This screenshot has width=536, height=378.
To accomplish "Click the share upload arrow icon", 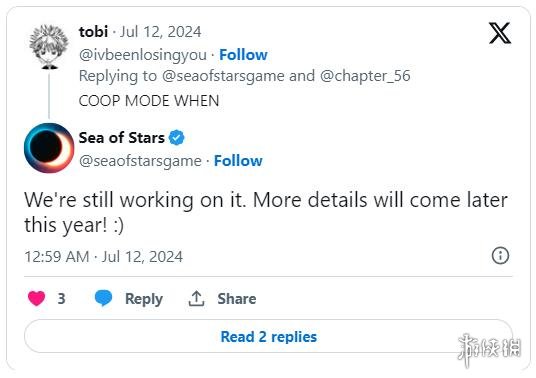I will pyautogui.click(x=196, y=298).
